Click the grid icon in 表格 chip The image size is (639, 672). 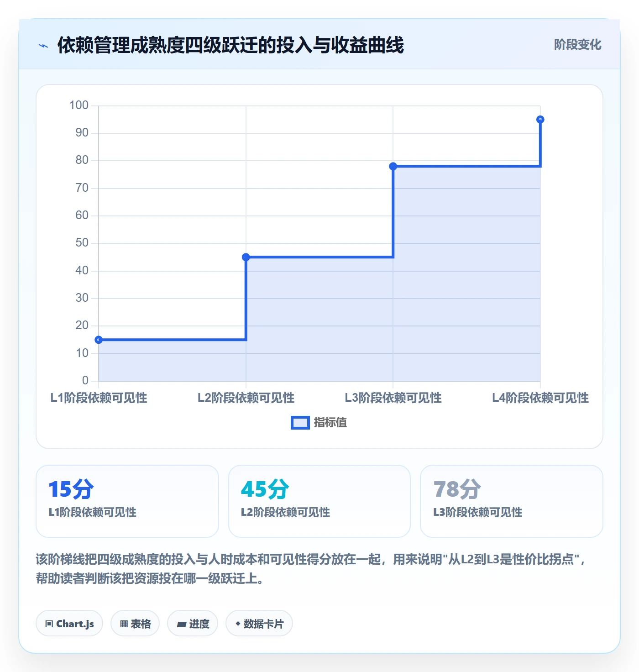coord(124,624)
